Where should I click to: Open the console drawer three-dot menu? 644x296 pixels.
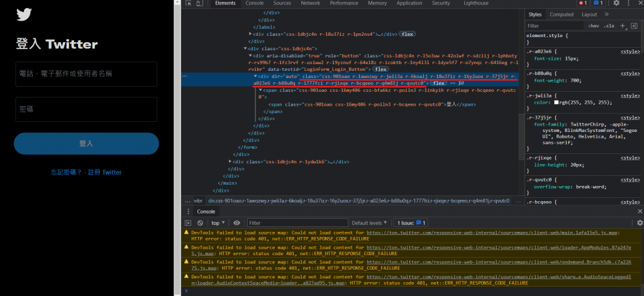[x=189, y=211]
